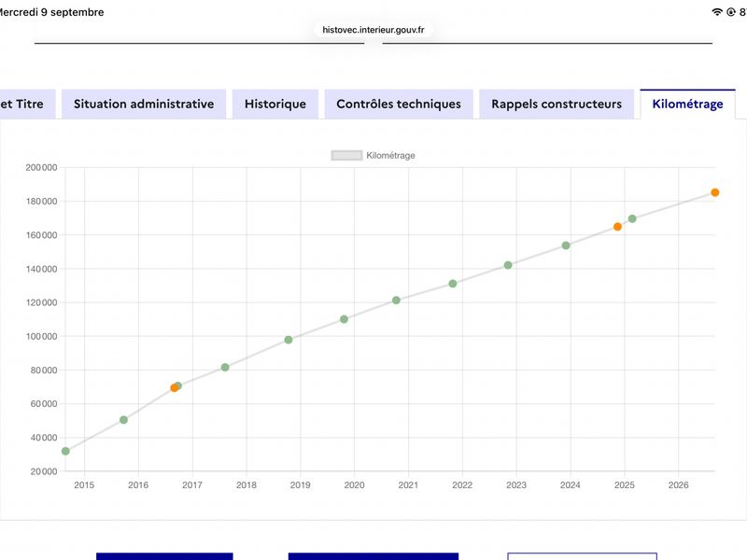Image resolution: width=747 pixels, height=560 pixels.
Task: Click the green data point near 2024
Action: 566,245
